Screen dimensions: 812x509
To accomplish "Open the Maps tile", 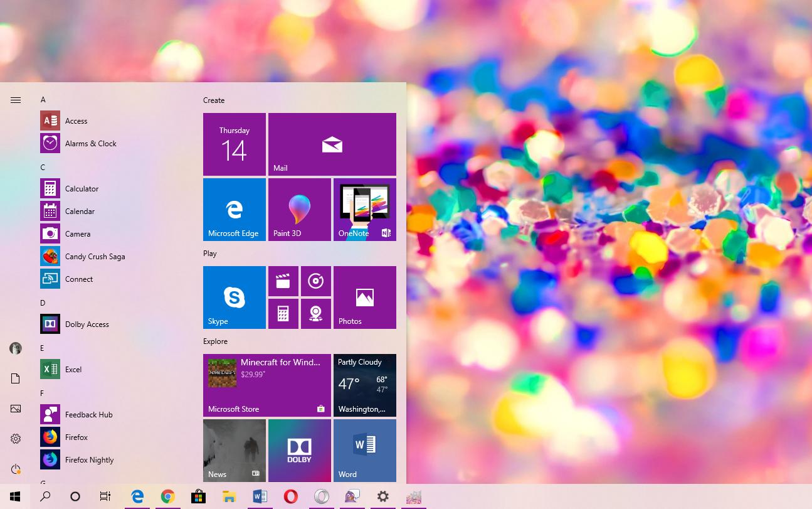I will coord(315,313).
